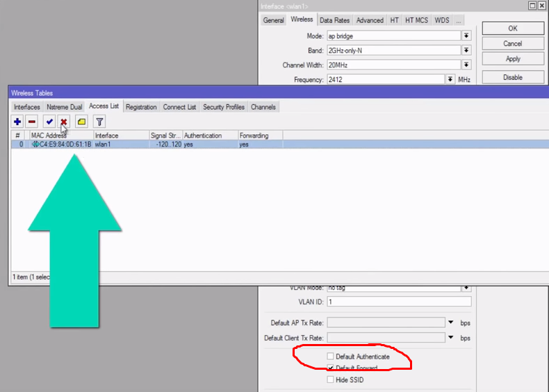This screenshot has width=549, height=392.
Task: Toggle the Hide SSID checkbox
Action: [x=331, y=379]
